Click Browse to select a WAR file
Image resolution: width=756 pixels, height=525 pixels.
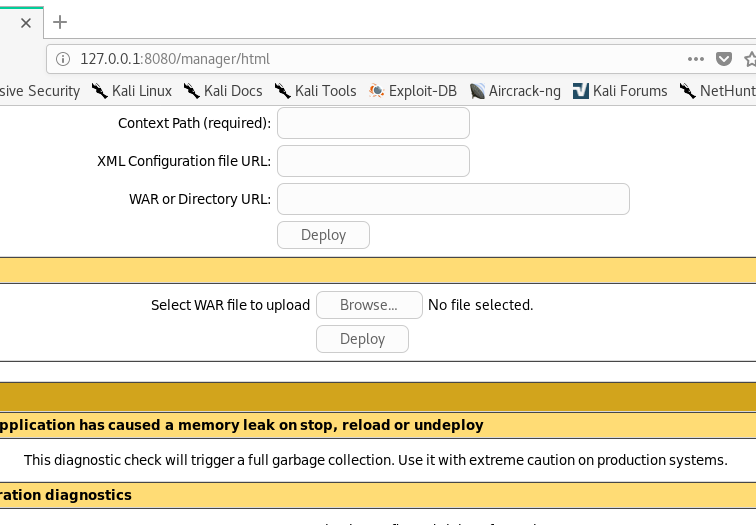367,305
